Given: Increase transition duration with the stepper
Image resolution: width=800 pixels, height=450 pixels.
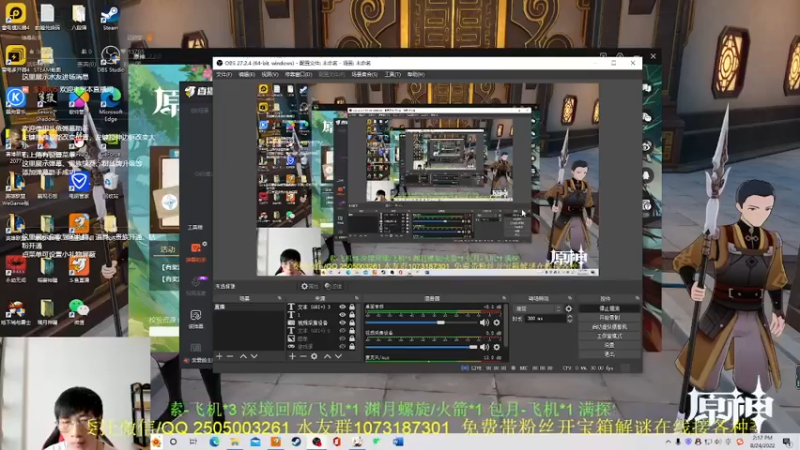Looking at the screenshot, I should (x=570, y=316).
